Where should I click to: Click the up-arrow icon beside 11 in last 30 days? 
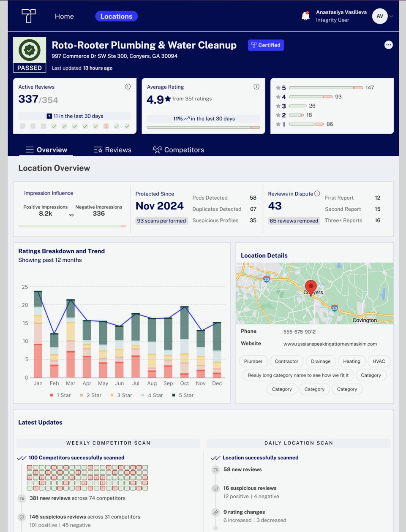[x=49, y=116]
